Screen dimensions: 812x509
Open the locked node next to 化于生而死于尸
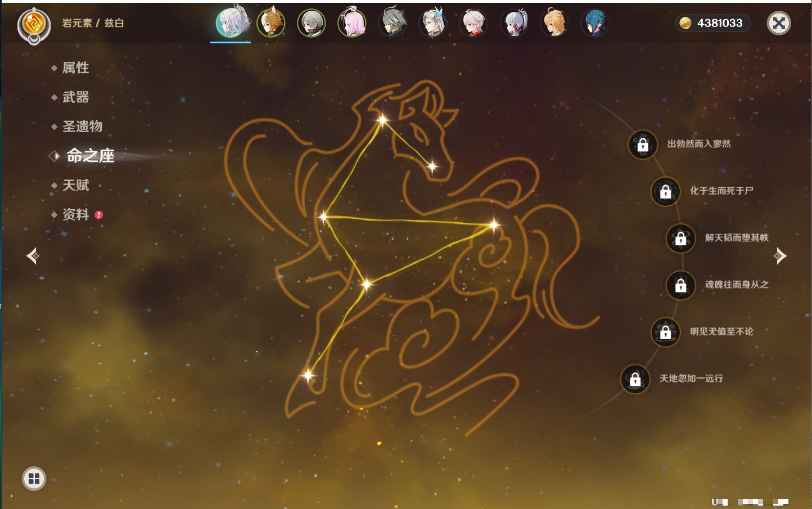pyautogui.click(x=665, y=191)
